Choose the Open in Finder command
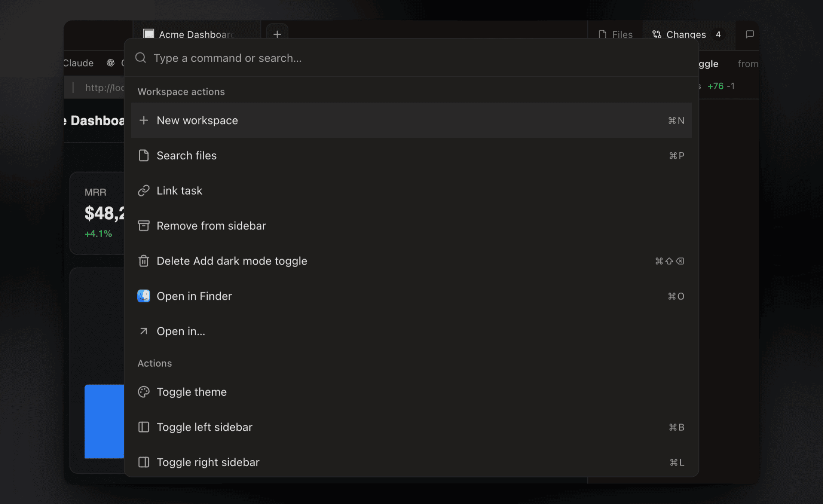The width and height of the screenshot is (823, 504). [411, 296]
